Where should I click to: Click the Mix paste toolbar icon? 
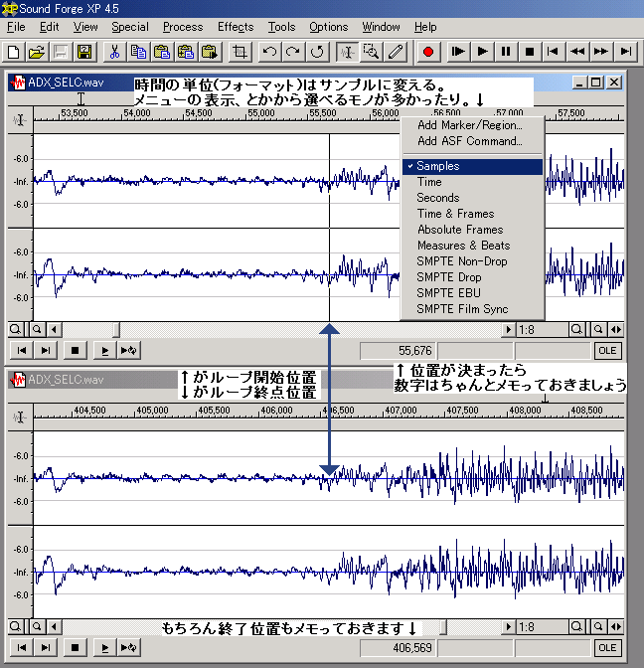(186, 52)
